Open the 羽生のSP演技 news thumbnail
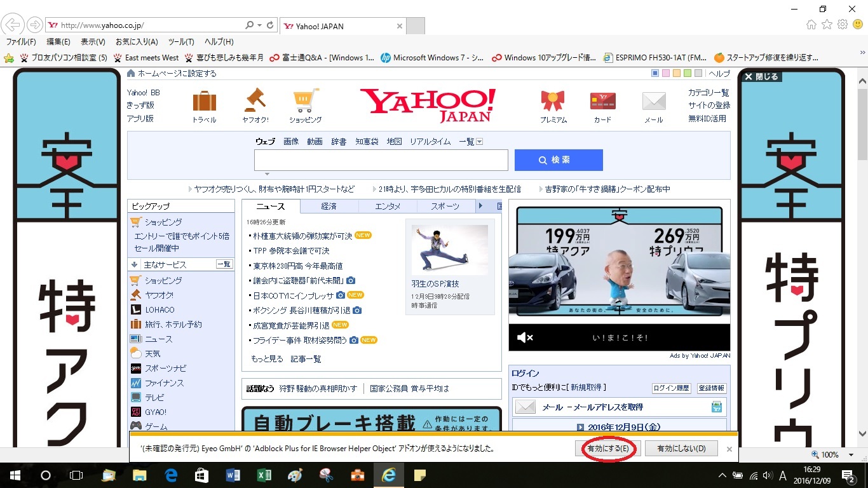Viewport: 868px width, 488px height. pyautogui.click(x=450, y=250)
